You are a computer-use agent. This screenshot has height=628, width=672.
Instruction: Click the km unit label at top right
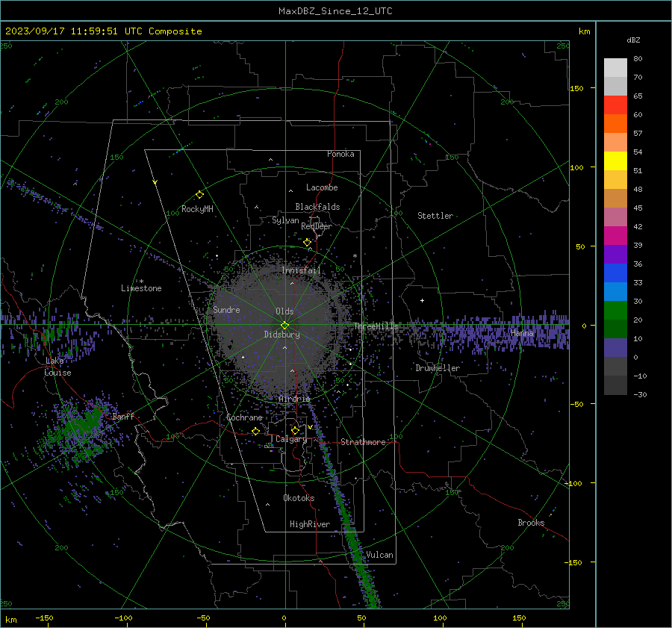point(584,31)
